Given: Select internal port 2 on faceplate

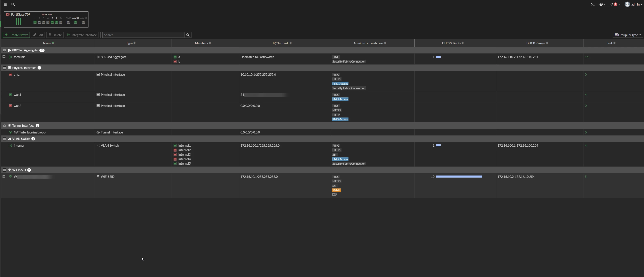Looking at the screenshot, I should tap(39, 22).
